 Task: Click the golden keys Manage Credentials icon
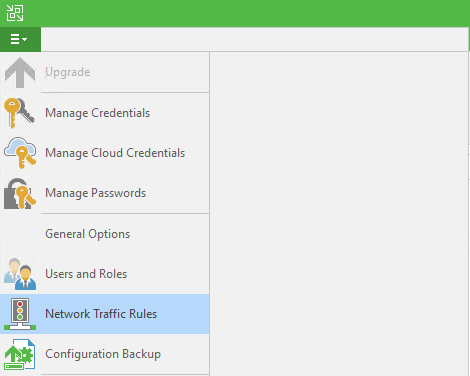point(19,113)
